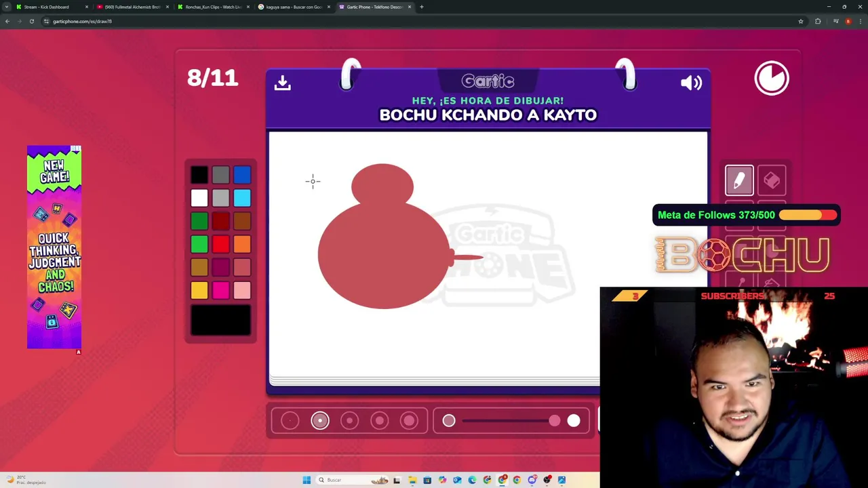Open Outlook from the taskbar
The height and width of the screenshot is (488, 868).
click(x=457, y=480)
